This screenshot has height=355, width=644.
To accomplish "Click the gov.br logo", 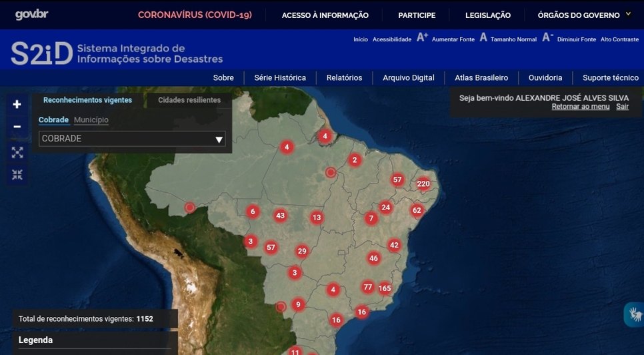I will [31, 15].
